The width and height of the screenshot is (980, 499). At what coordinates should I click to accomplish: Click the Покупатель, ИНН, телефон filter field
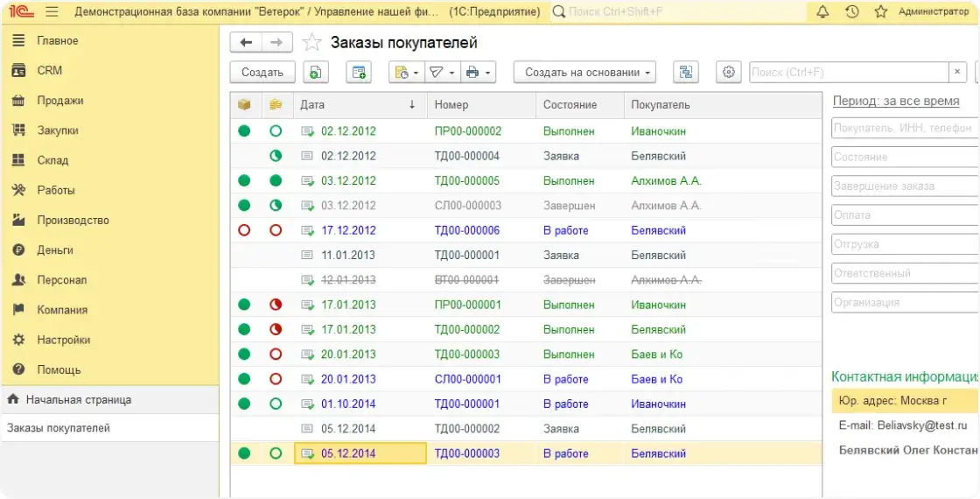tap(906, 128)
